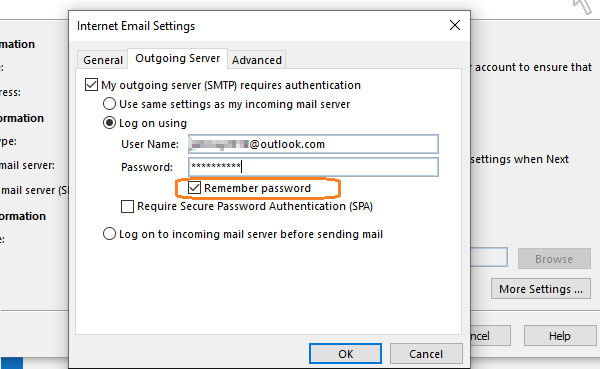Screen dimensions: 600x369
Task: Open More Settings in background window
Action: click(x=541, y=289)
